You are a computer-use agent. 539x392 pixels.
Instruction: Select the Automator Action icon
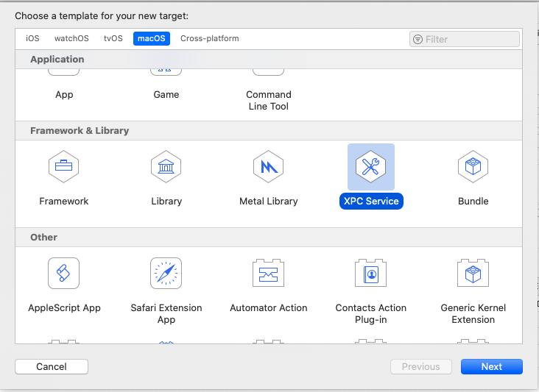269,274
